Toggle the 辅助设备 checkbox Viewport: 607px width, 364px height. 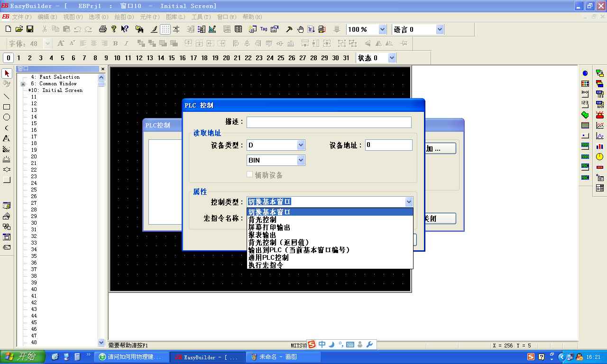(250, 175)
